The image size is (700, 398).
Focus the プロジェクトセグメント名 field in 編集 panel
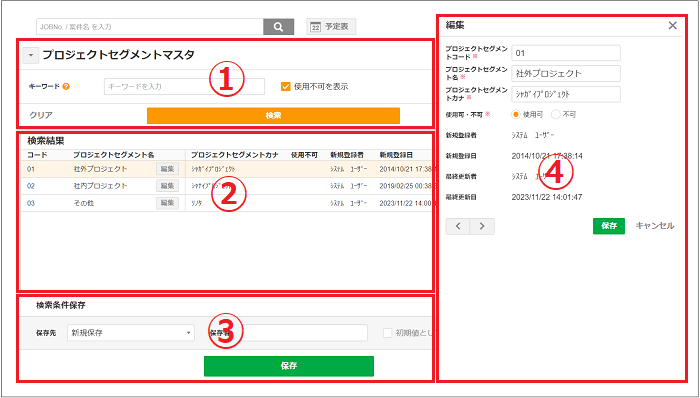pos(566,74)
